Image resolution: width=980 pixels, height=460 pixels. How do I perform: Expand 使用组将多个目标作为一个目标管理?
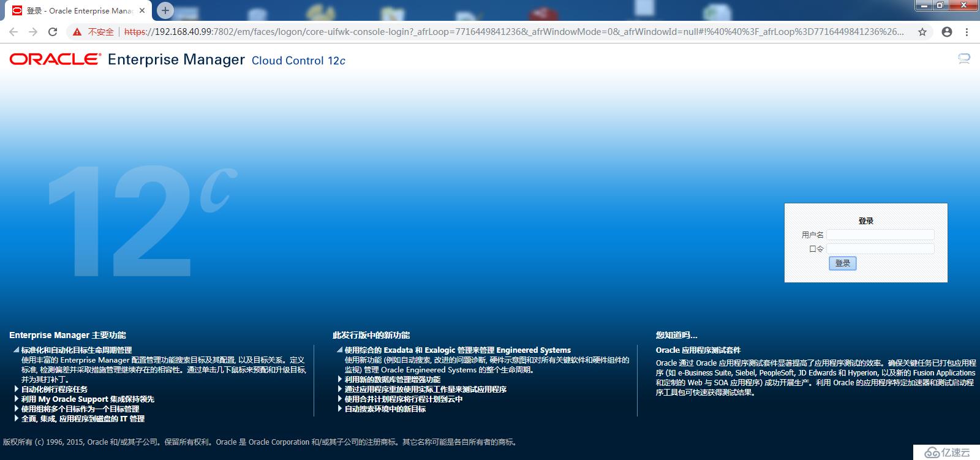pyautogui.click(x=16, y=409)
